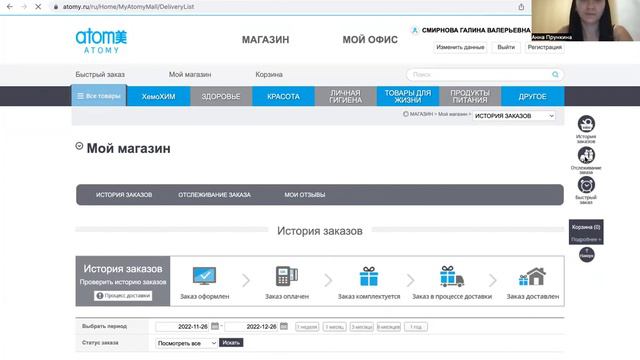Select the 'ЗДОРОВЬЕ' category tab

click(x=221, y=96)
